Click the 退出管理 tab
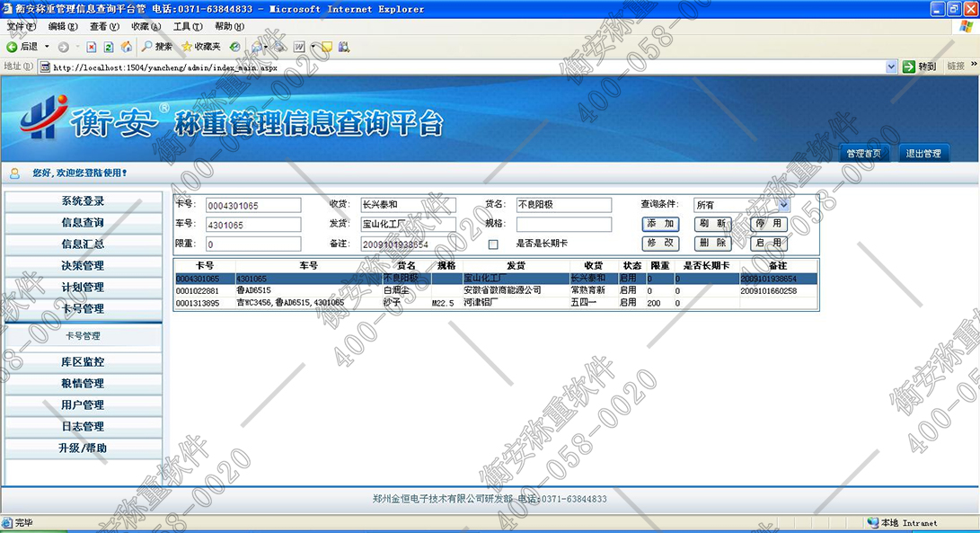Viewport: 980px width, 533px height. (923, 154)
